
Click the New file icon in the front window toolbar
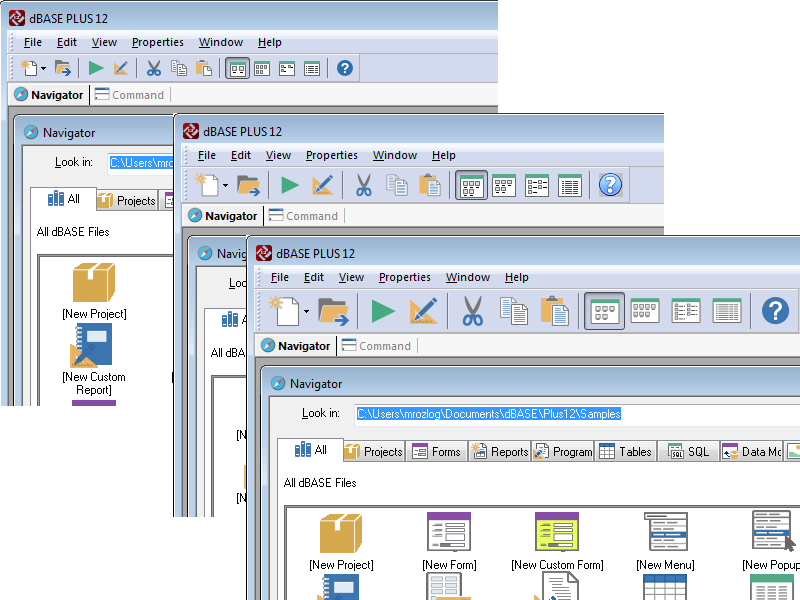click(x=284, y=311)
